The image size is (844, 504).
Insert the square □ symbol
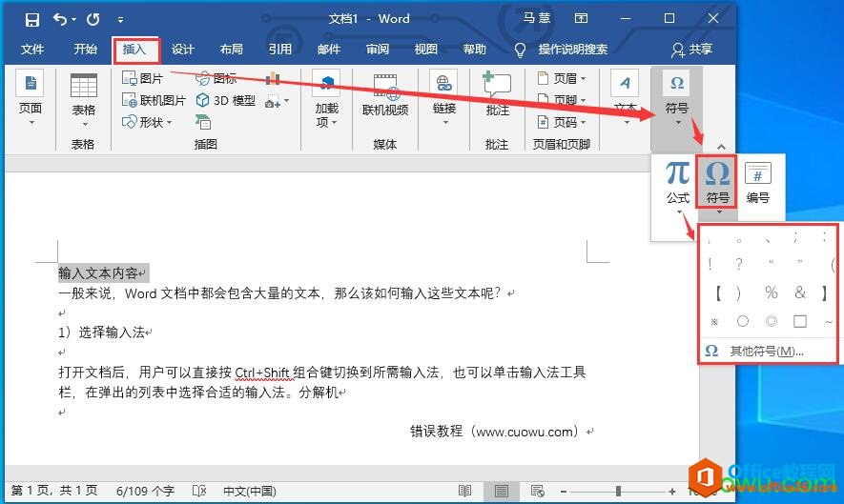click(800, 321)
